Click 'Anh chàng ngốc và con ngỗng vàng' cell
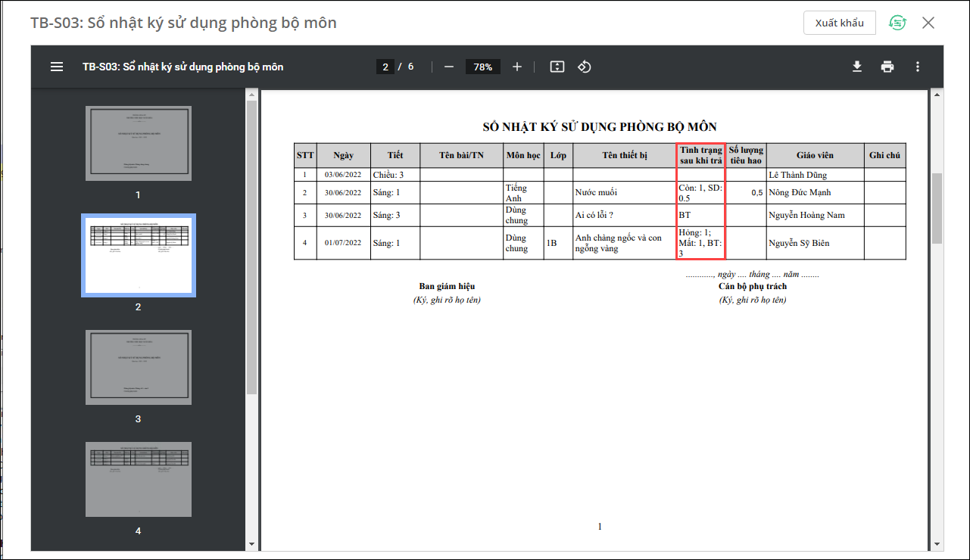The image size is (970, 560). tap(625, 243)
